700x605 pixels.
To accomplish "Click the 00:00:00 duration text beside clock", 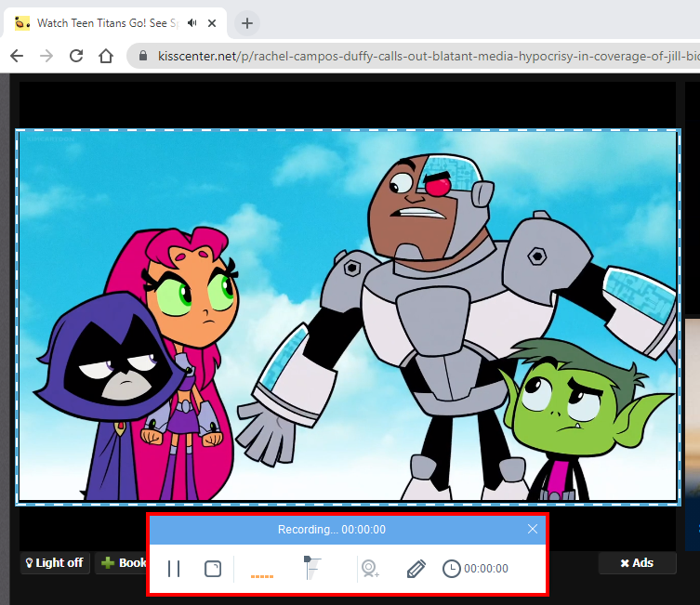I will [486, 569].
